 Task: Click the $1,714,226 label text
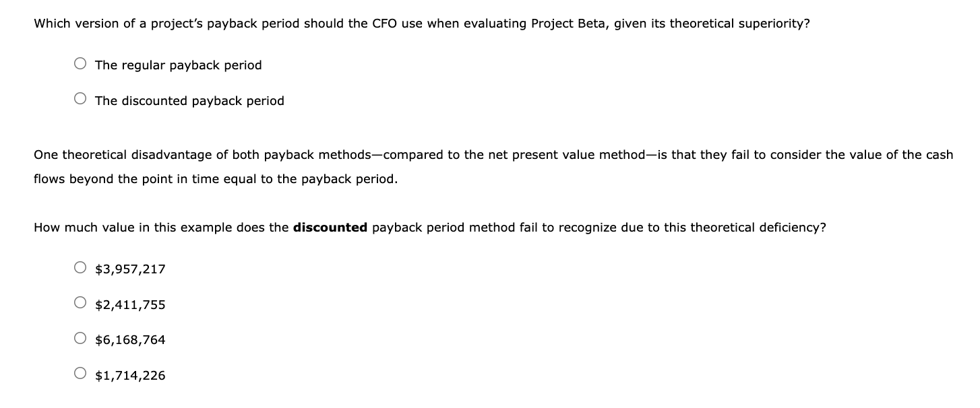(x=131, y=376)
